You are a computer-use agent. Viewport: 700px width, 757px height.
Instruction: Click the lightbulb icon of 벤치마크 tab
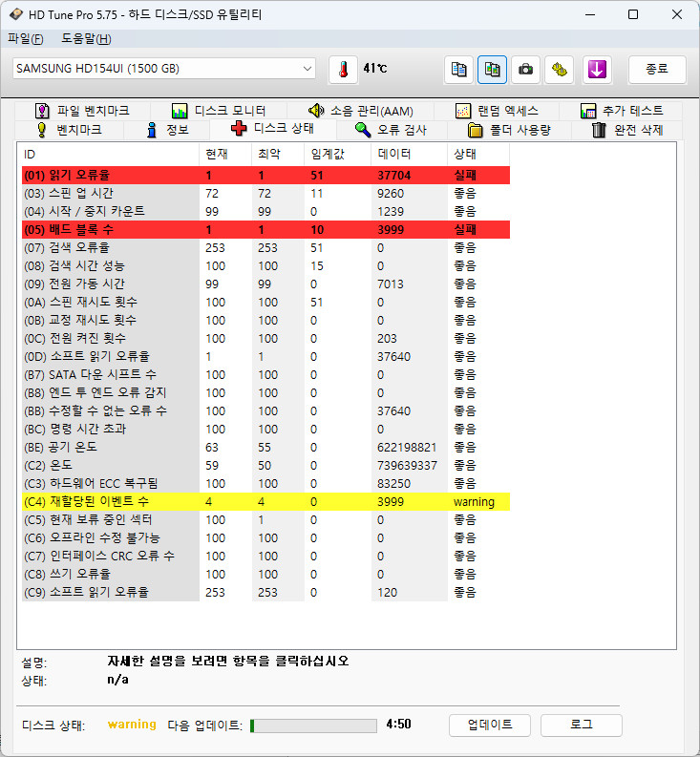[x=42, y=130]
